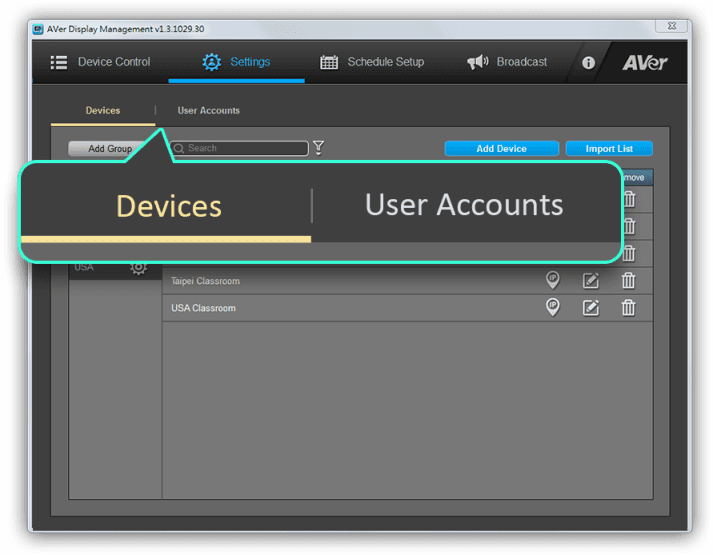Open the Schedule Setup tab
The height and width of the screenshot is (555, 713).
[372, 62]
